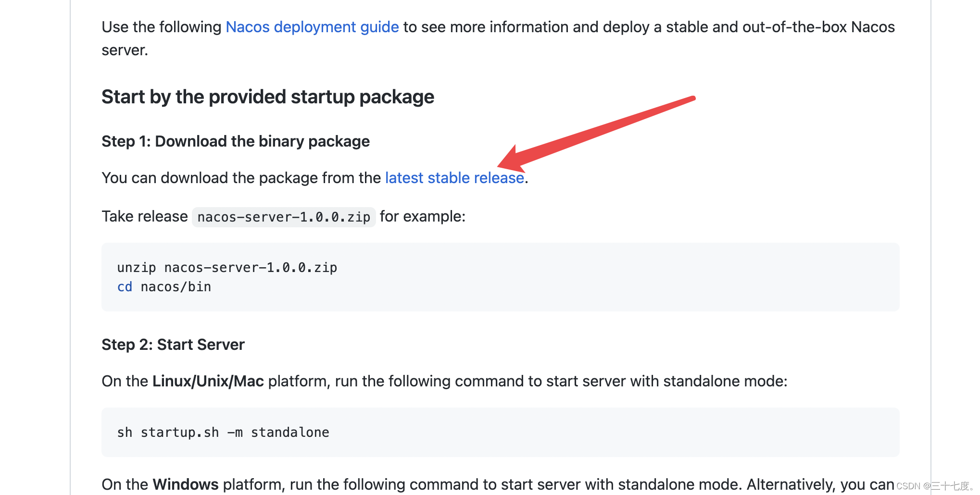This screenshot has height=495, width=980.
Task: Click the 'Step 2: Start Server' heading
Action: (173, 345)
